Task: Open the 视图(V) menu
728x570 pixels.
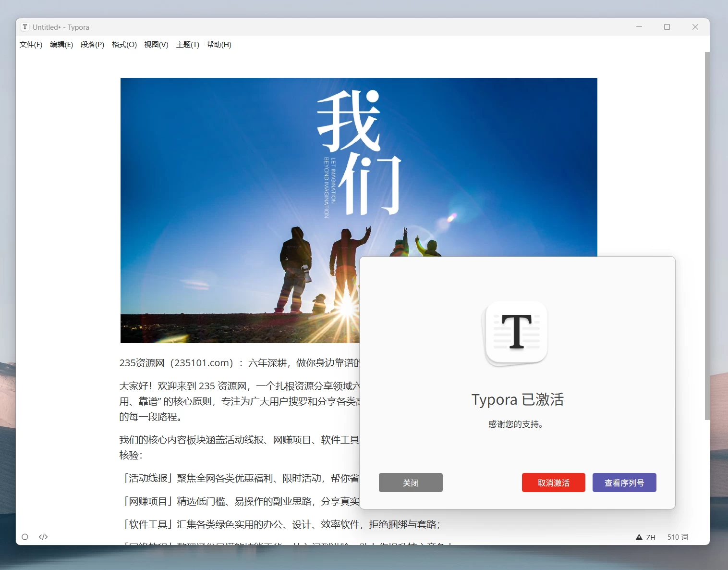Action: [x=156, y=45]
